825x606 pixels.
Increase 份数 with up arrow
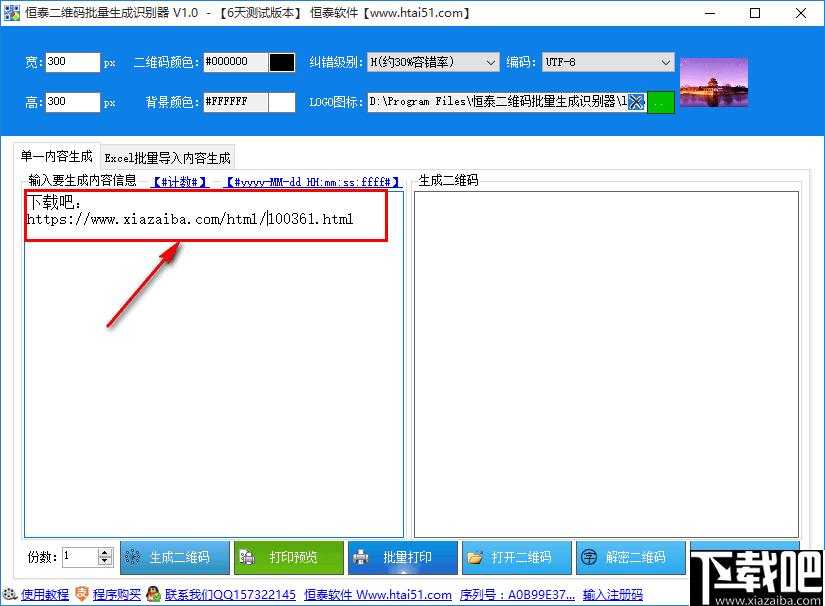pos(105,552)
